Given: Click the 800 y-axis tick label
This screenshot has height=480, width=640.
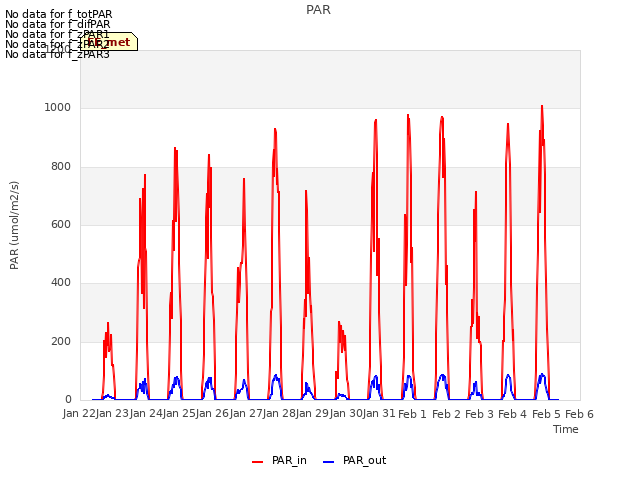Looking at the screenshot, I should point(61,167).
